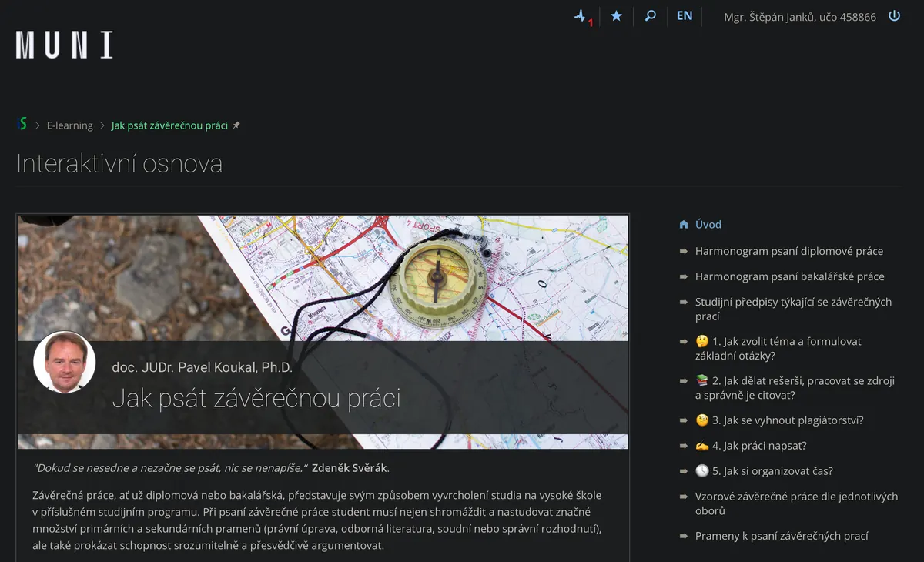Image resolution: width=924 pixels, height=562 pixels.
Task: Open Harmonogram psaní diplomové práce
Action: [x=789, y=251]
